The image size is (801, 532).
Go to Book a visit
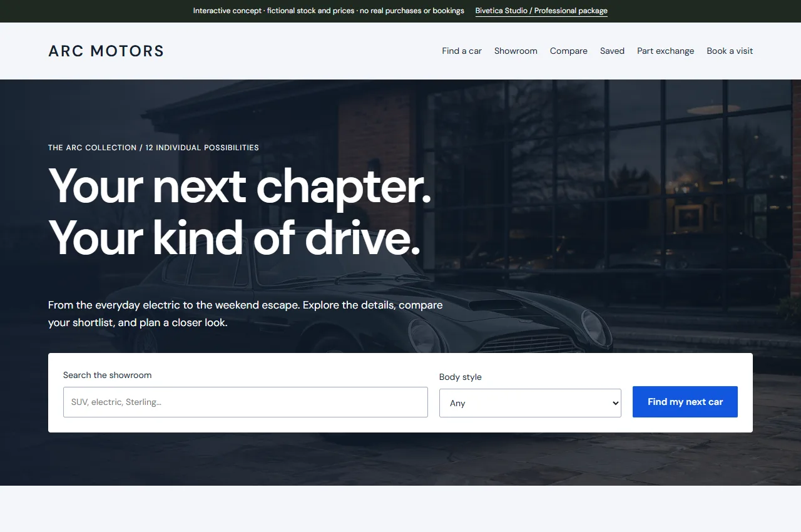(x=730, y=51)
